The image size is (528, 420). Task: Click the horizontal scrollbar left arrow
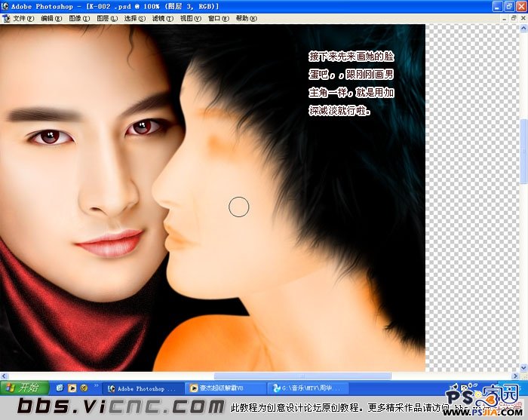point(4,376)
